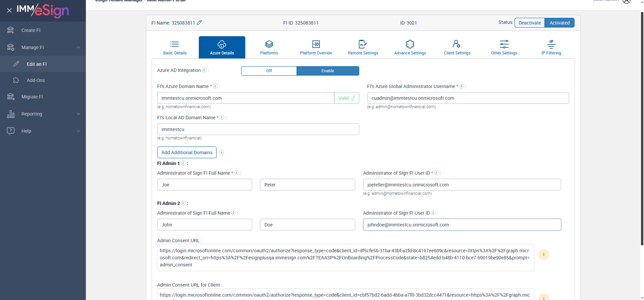The image size is (644, 300).
Task: Expand the Reporting menu chevron
Action: (78, 114)
